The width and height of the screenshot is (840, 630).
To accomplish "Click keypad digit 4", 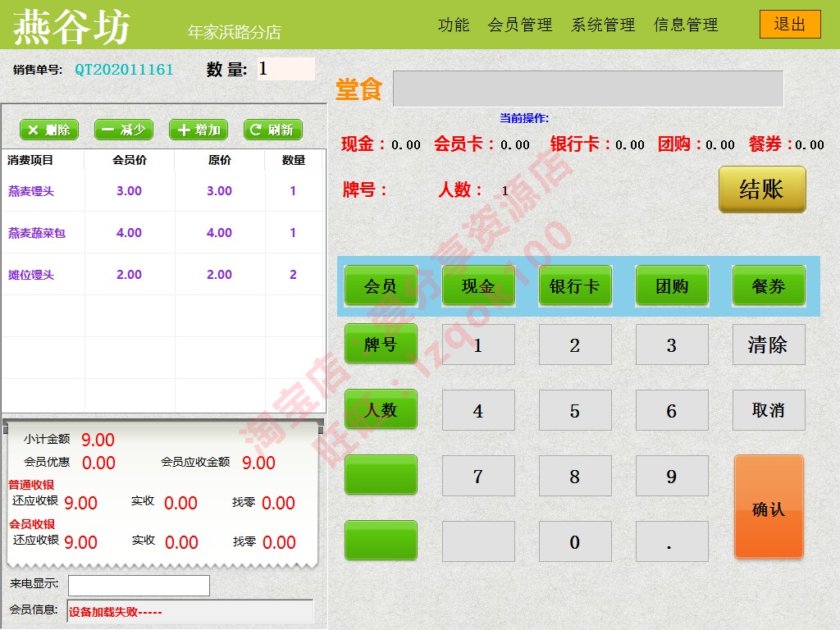I will [x=478, y=410].
